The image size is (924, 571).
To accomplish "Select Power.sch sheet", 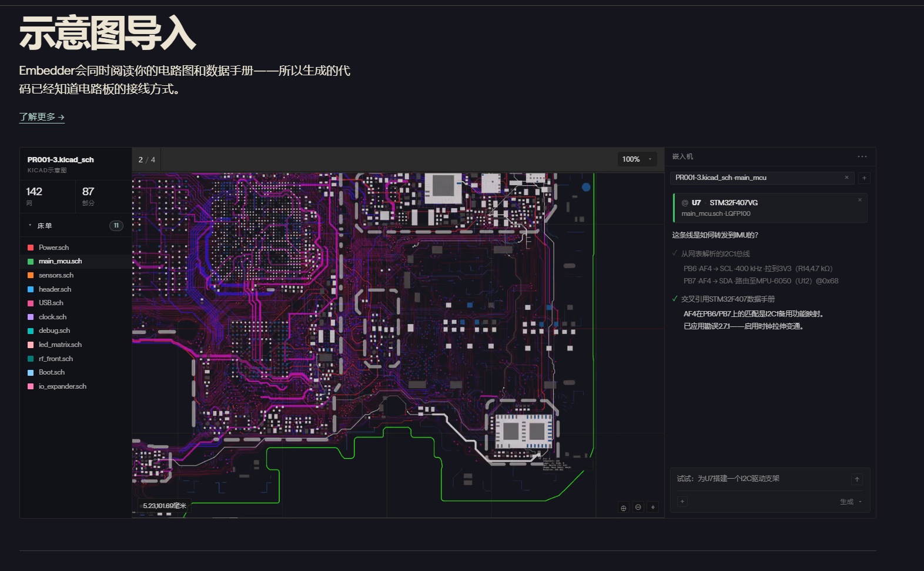I will coord(53,248).
